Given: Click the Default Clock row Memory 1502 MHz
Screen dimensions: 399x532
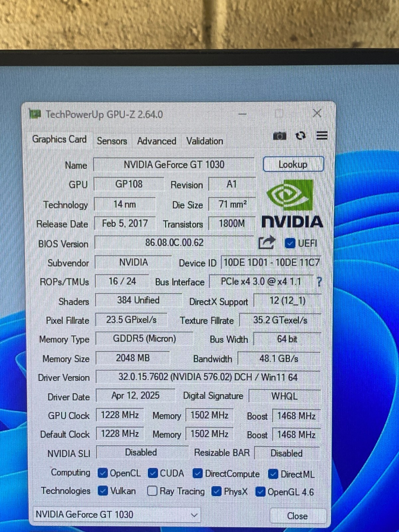Looking at the screenshot, I should [x=209, y=434].
